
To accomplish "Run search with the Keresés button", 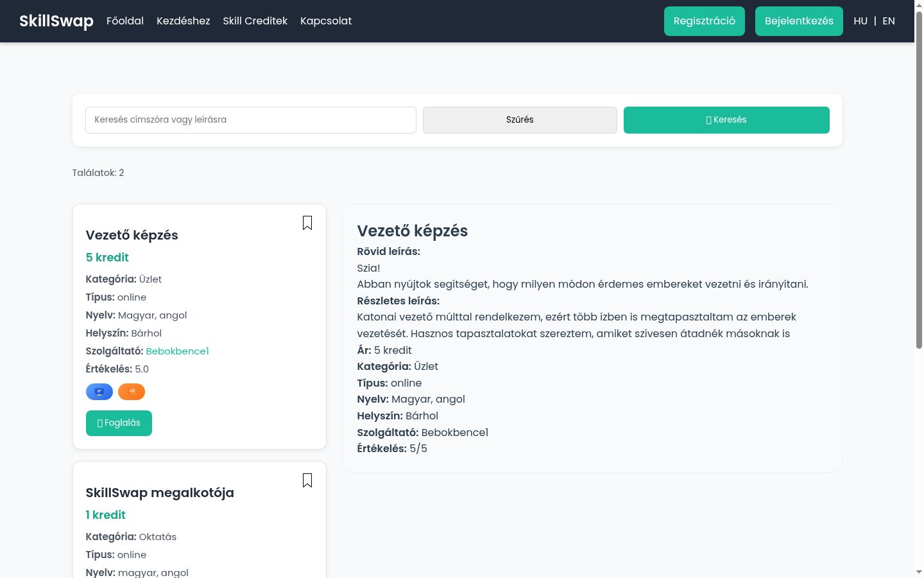I will click(x=726, y=120).
